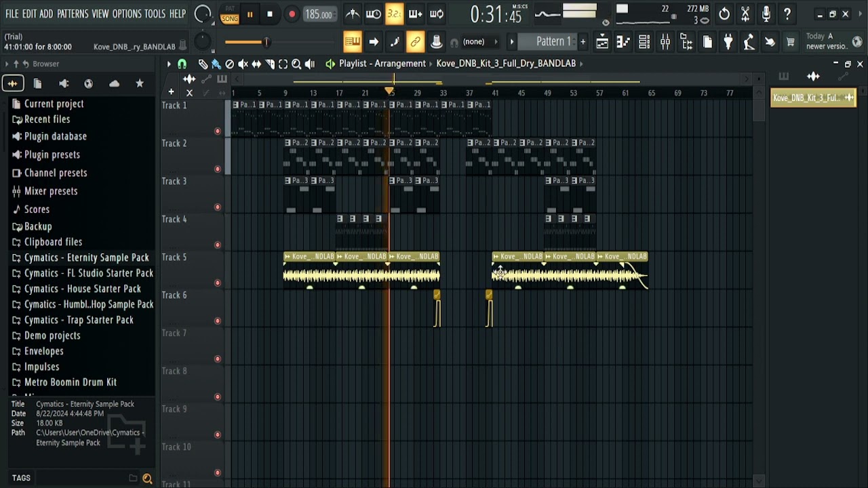Open the TOOLS menu

click(155, 14)
